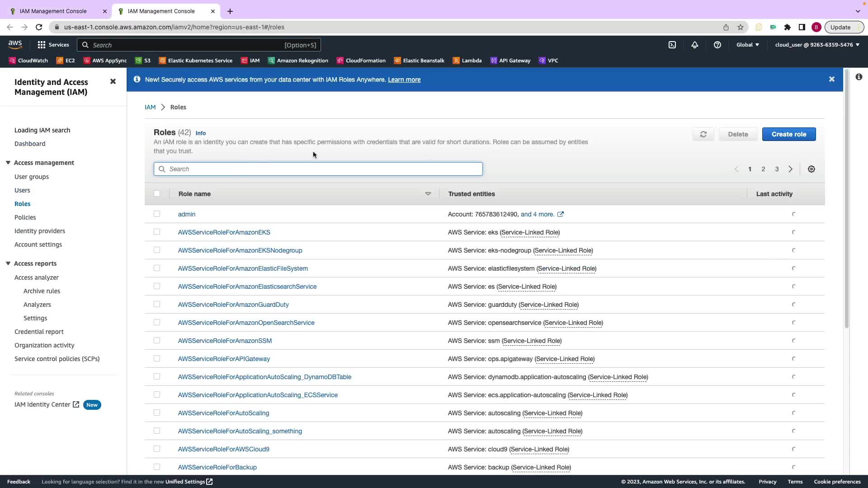Open the Global region dropdown
The image size is (868, 488).
click(x=748, y=45)
